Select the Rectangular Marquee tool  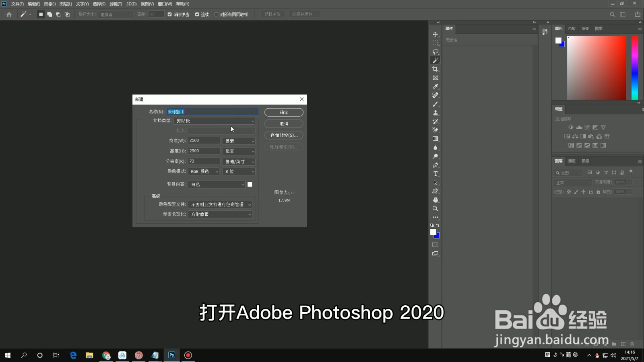point(435,43)
